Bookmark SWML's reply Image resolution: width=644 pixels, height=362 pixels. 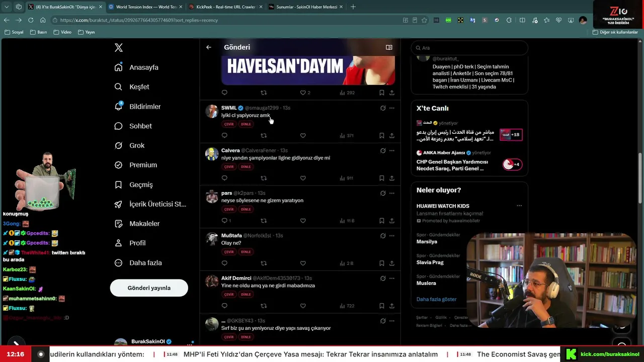(382, 135)
